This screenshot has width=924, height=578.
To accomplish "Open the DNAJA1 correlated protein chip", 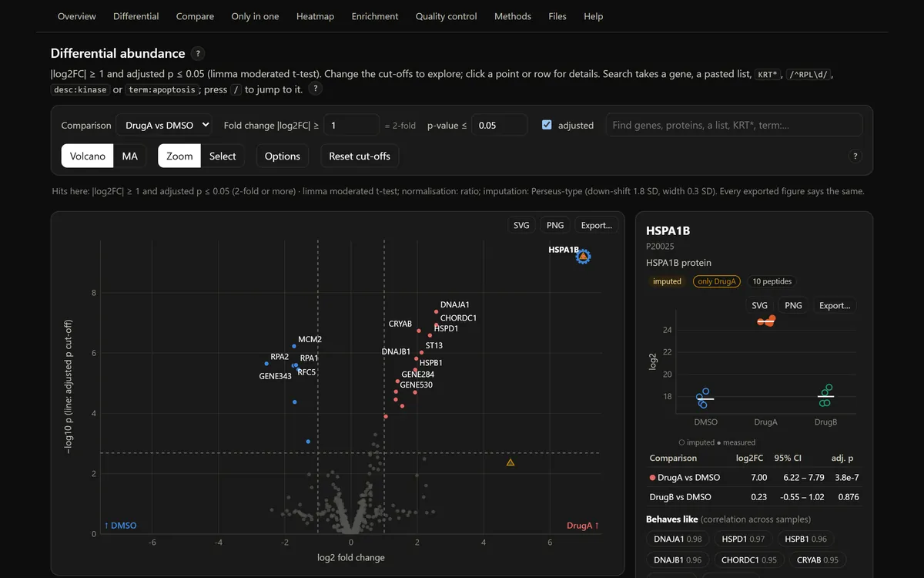I will pos(678,539).
